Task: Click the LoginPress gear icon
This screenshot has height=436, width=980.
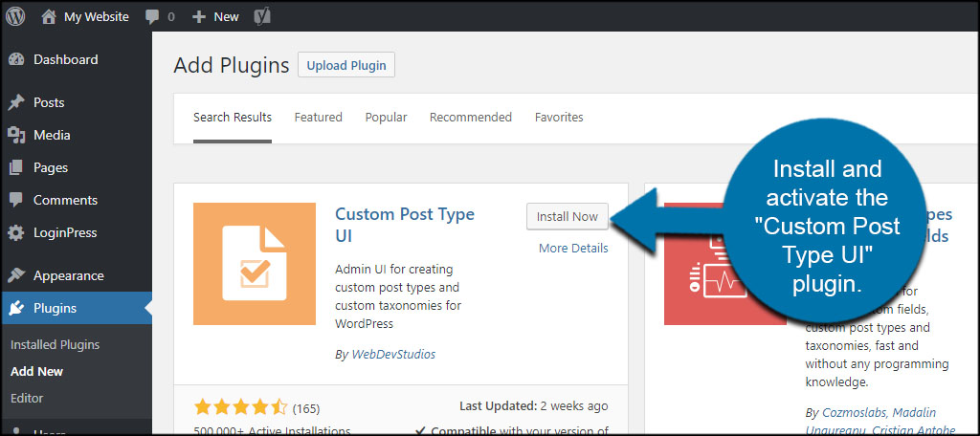Action: [15, 233]
